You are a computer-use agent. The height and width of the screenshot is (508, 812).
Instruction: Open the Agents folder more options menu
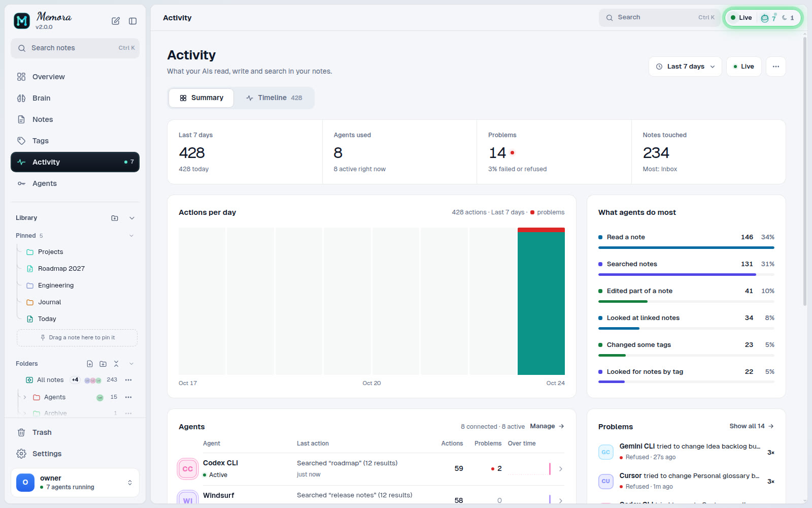[128, 397]
